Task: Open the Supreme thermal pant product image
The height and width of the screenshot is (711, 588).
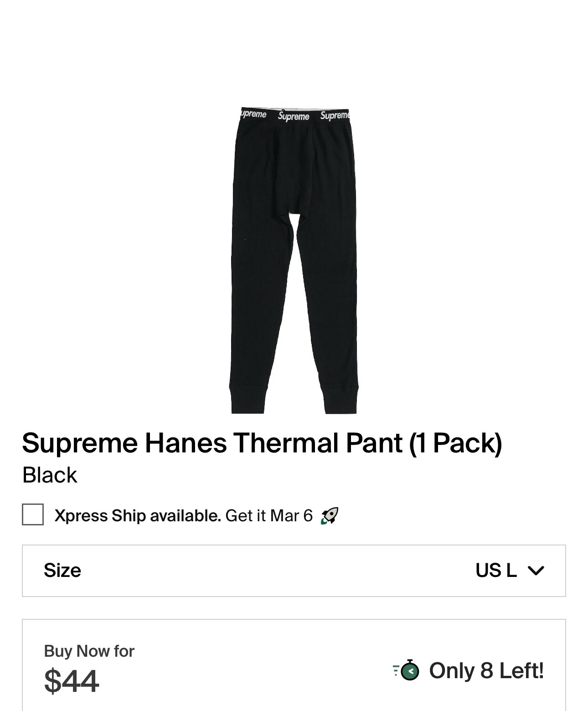Action: click(294, 261)
